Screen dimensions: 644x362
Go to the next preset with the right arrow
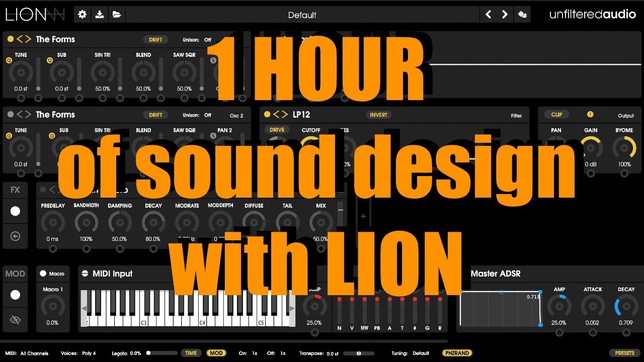coord(505,15)
